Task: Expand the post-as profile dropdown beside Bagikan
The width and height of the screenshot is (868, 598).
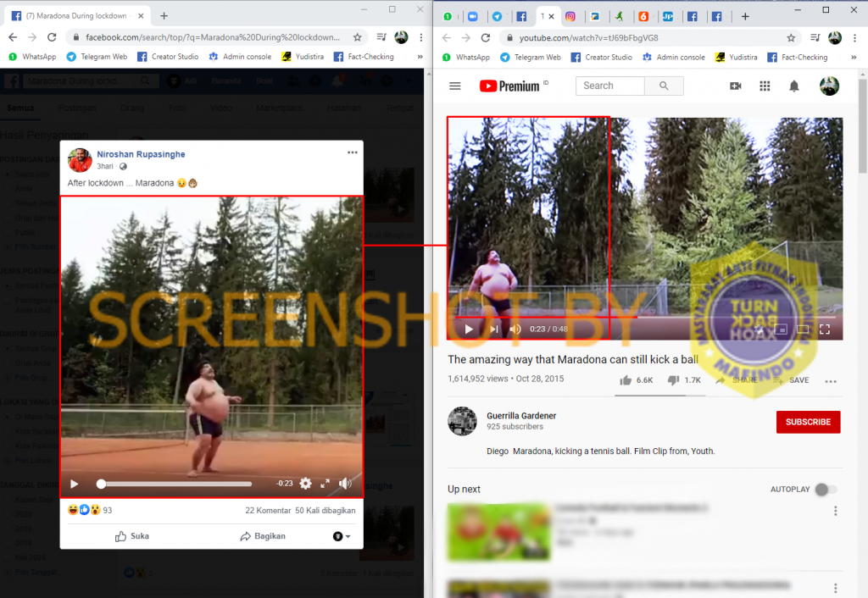Action: point(342,536)
